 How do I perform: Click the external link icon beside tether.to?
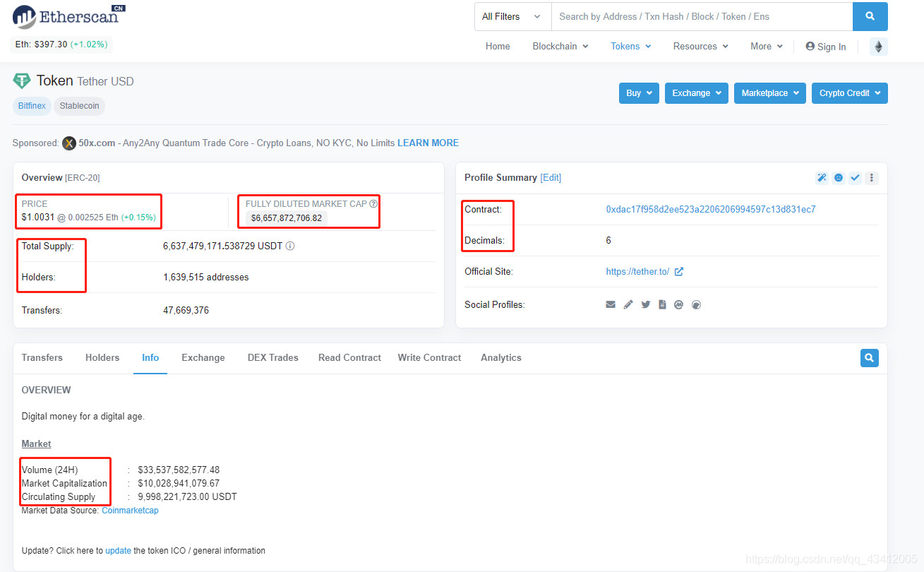tap(678, 271)
